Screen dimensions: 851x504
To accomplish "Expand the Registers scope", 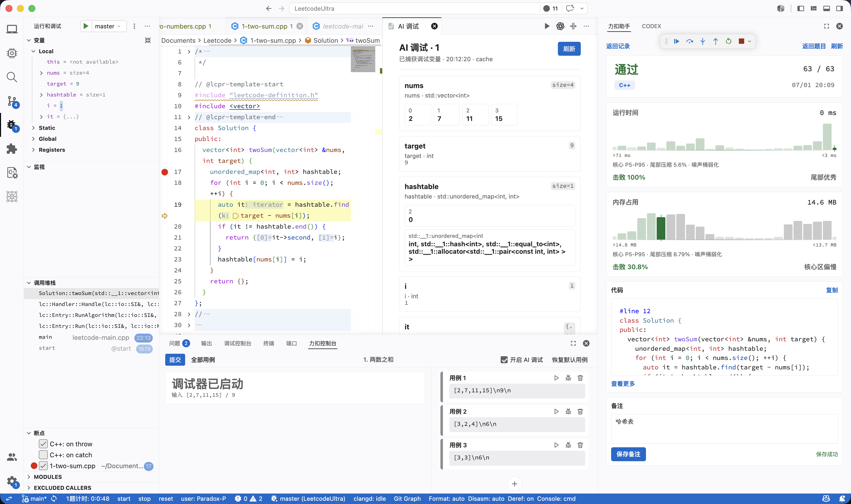I will click(x=33, y=150).
